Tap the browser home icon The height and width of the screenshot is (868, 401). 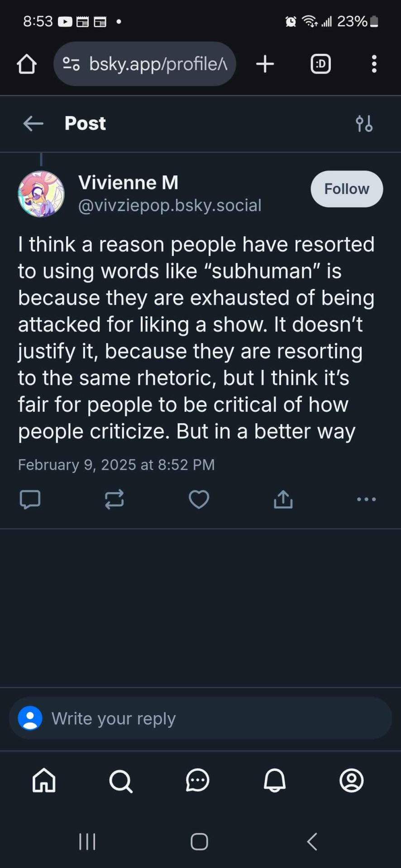click(x=27, y=64)
